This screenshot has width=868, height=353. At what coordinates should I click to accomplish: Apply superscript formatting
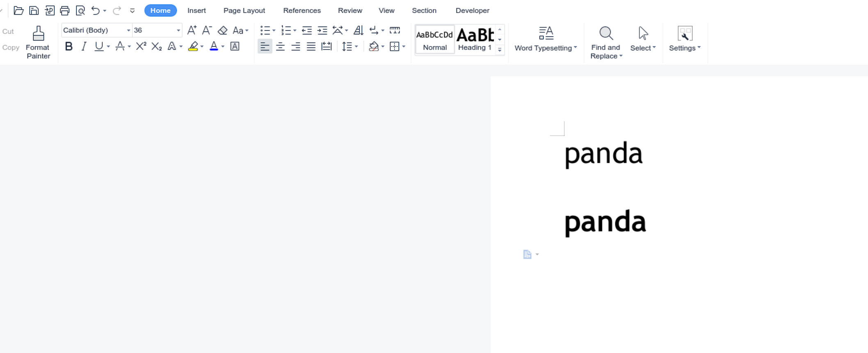click(x=141, y=46)
